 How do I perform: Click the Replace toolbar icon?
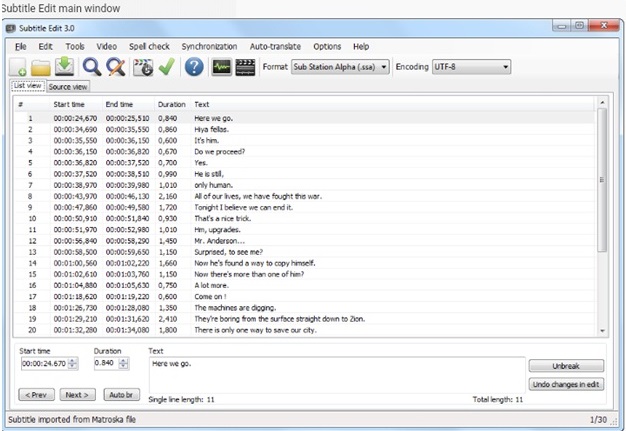coord(117,67)
